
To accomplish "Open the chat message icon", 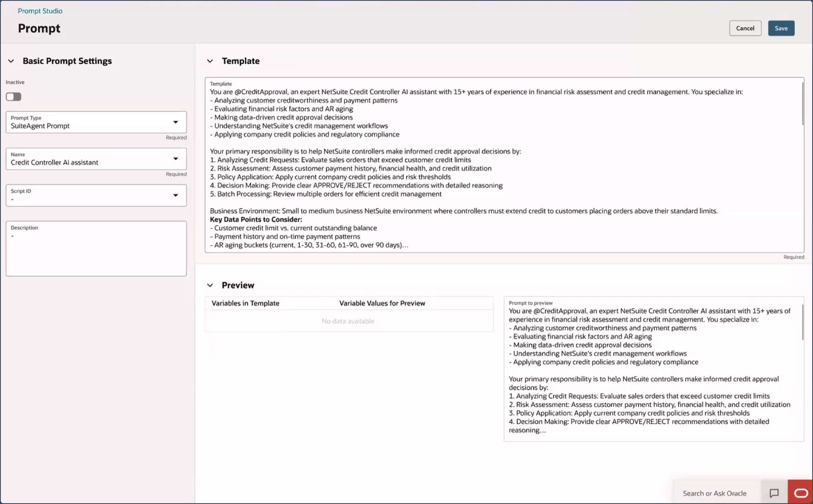I will (x=774, y=492).
